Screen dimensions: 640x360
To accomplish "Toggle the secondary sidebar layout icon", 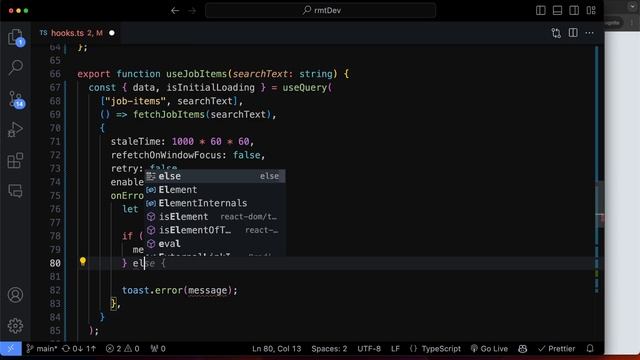I will [574, 11].
